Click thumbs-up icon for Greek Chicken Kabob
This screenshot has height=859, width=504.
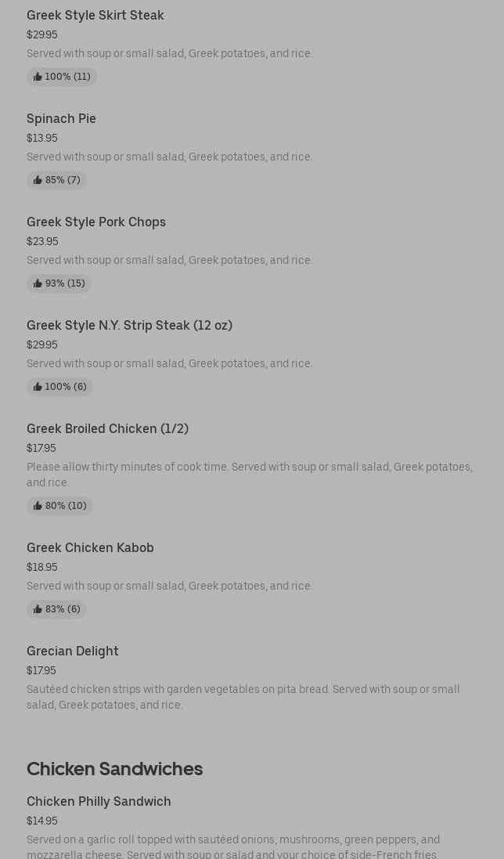click(x=38, y=609)
